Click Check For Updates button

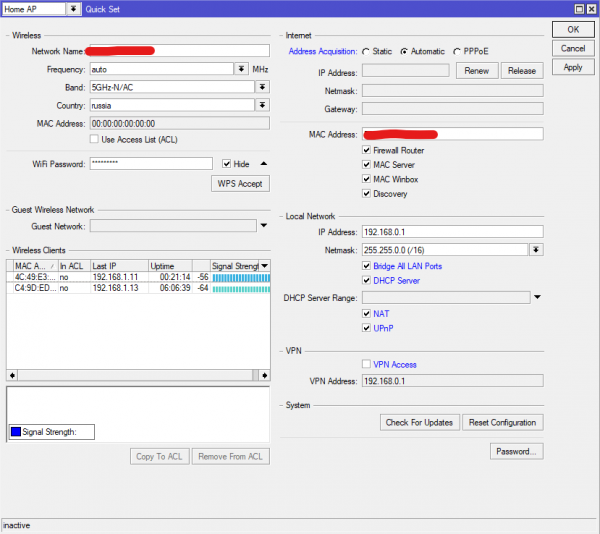[x=420, y=422]
